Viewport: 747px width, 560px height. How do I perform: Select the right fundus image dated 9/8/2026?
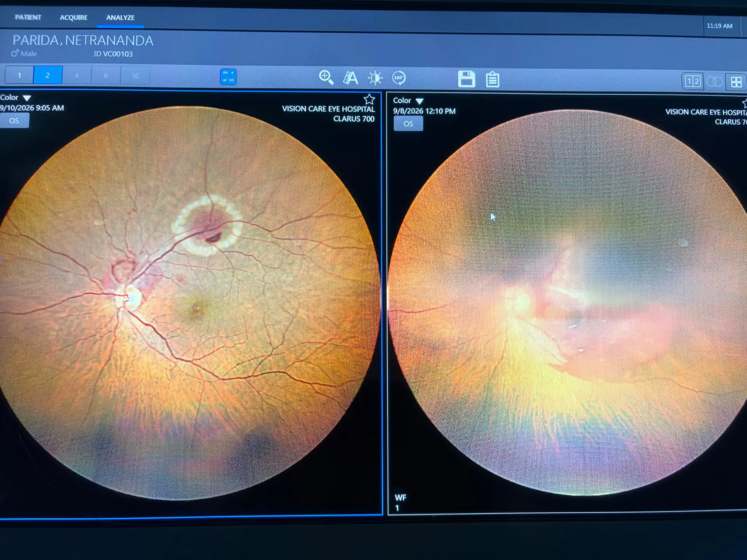(568, 303)
